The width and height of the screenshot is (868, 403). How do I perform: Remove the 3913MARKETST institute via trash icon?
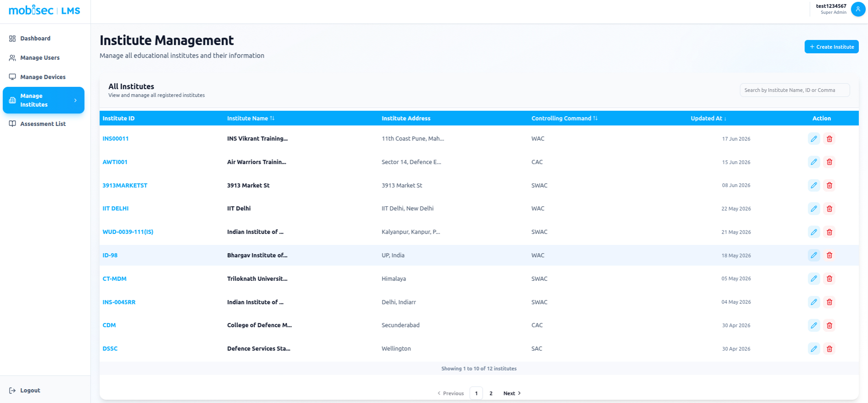coord(829,185)
